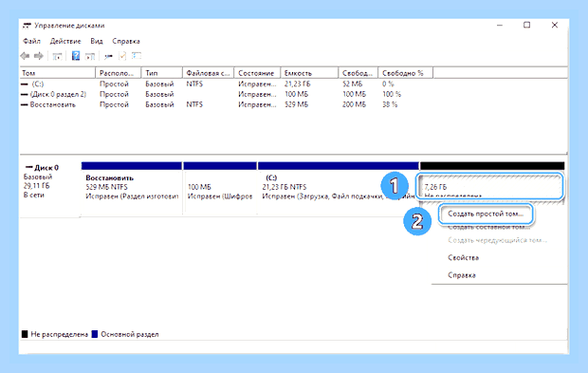Open the Вид menu
Screen dimensions: 588x373
[x=97, y=41]
